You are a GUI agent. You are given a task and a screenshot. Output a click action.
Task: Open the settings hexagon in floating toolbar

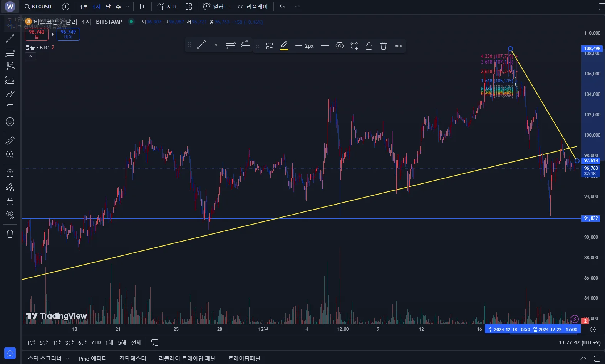(339, 46)
